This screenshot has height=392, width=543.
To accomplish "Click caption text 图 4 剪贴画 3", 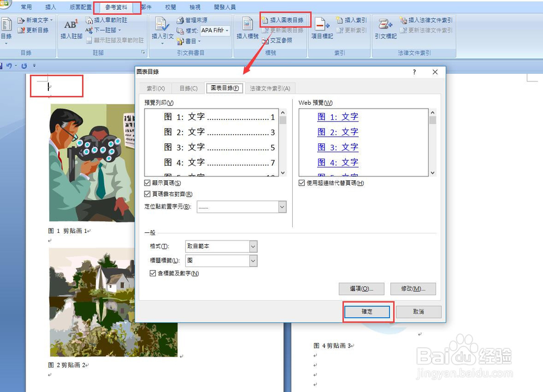I will [332, 345].
